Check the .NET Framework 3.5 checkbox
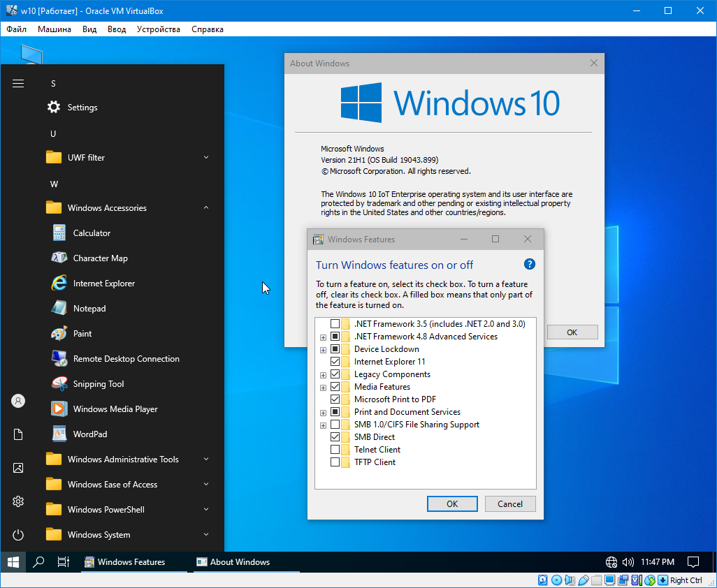This screenshot has height=588, width=717. point(335,324)
